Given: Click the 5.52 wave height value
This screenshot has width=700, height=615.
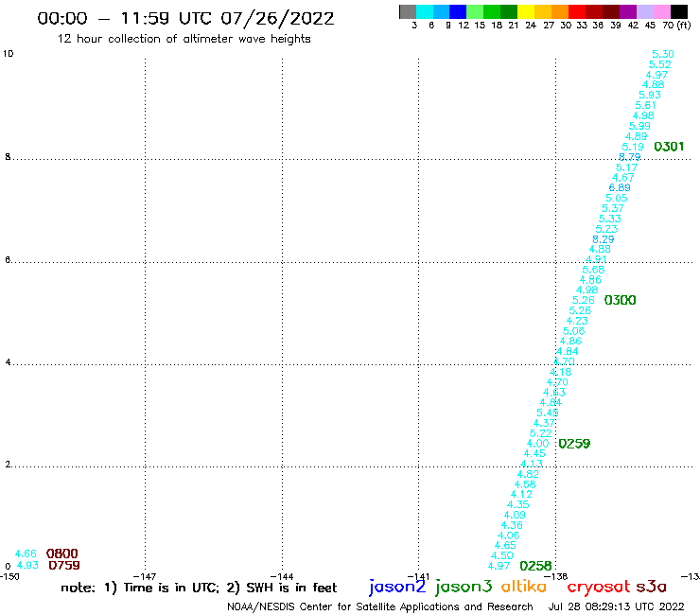Looking at the screenshot, I should 660,64.
